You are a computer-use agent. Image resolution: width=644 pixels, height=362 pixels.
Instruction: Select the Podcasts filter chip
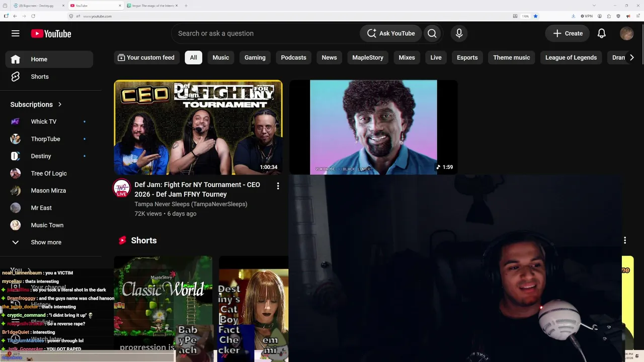click(x=293, y=57)
